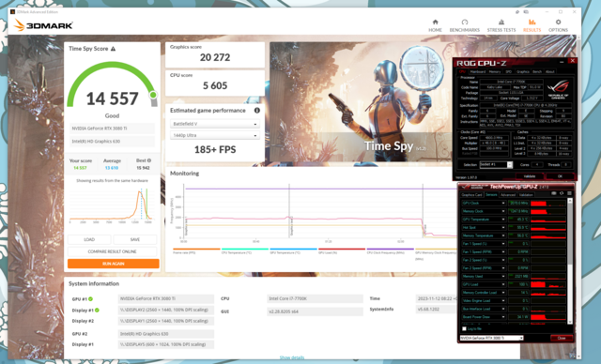
Task: Minimize the ROG CPU-Z window
Action: point(562,61)
